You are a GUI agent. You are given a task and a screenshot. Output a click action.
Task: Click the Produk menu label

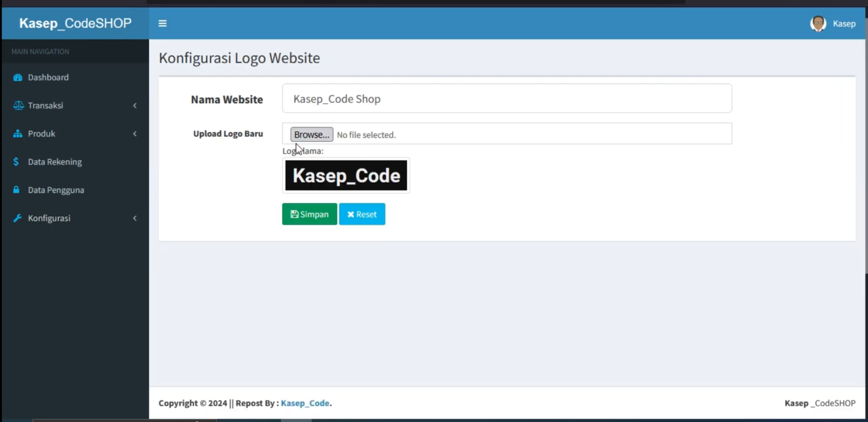[x=41, y=134]
